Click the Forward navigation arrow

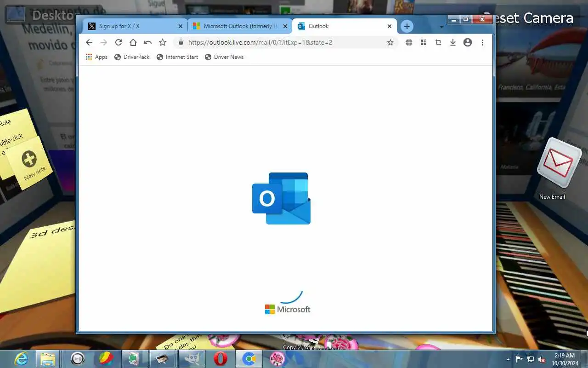pyautogui.click(x=104, y=42)
